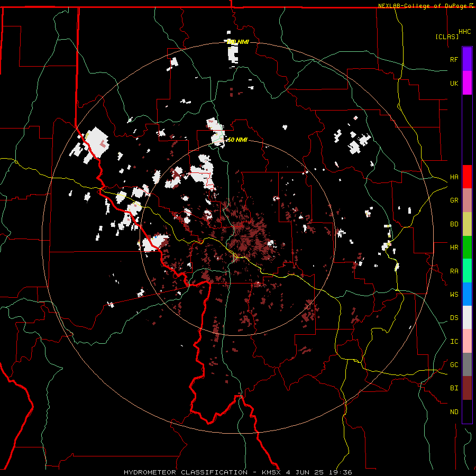This screenshot has width=476, height=476.
Task: Click the RF legend label
Action: point(454,59)
